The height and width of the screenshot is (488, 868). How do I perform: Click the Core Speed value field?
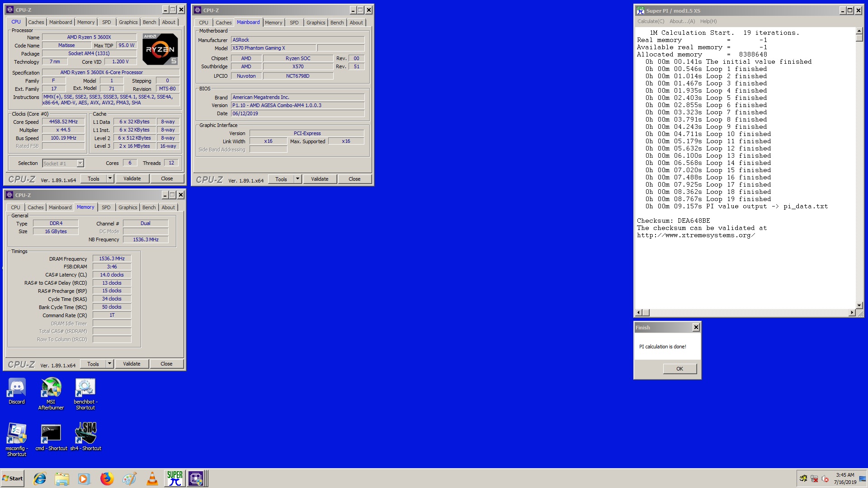point(63,122)
